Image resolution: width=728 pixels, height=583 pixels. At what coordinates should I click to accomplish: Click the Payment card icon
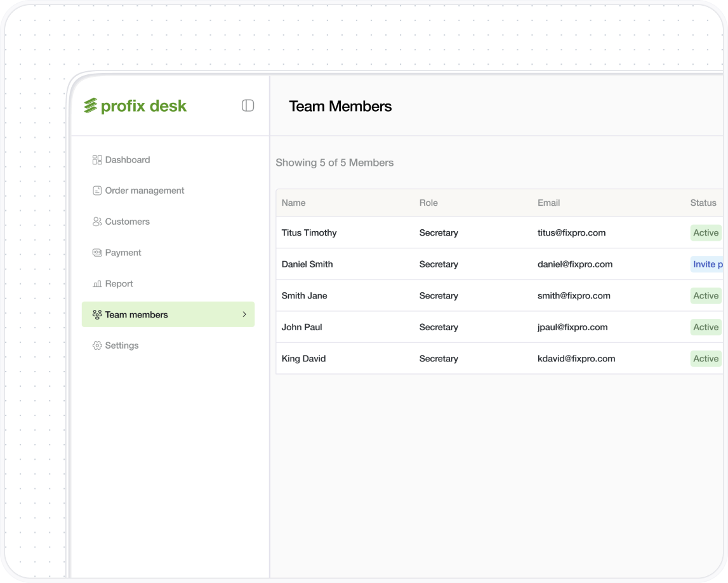[97, 253]
